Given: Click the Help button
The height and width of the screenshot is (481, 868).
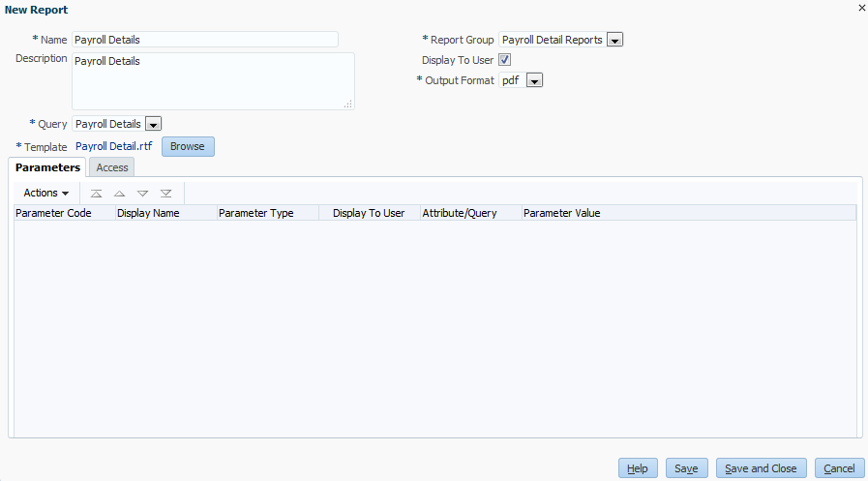Looking at the screenshot, I should [638, 468].
